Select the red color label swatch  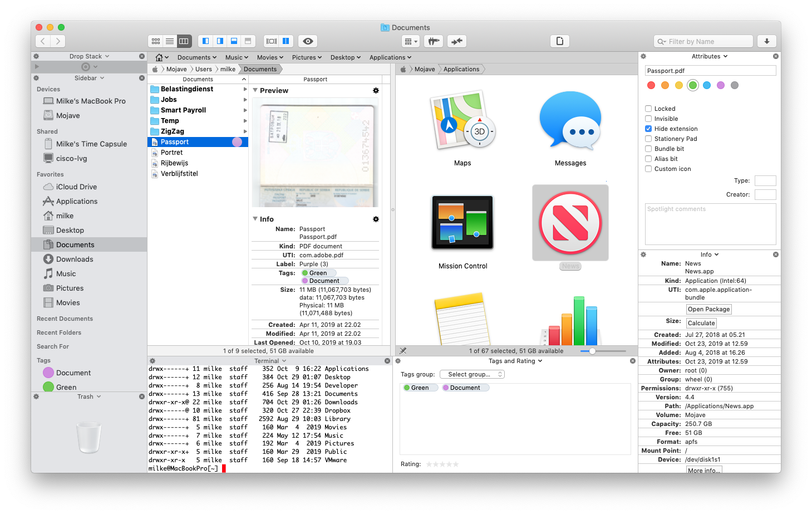pyautogui.click(x=651, y=85)
